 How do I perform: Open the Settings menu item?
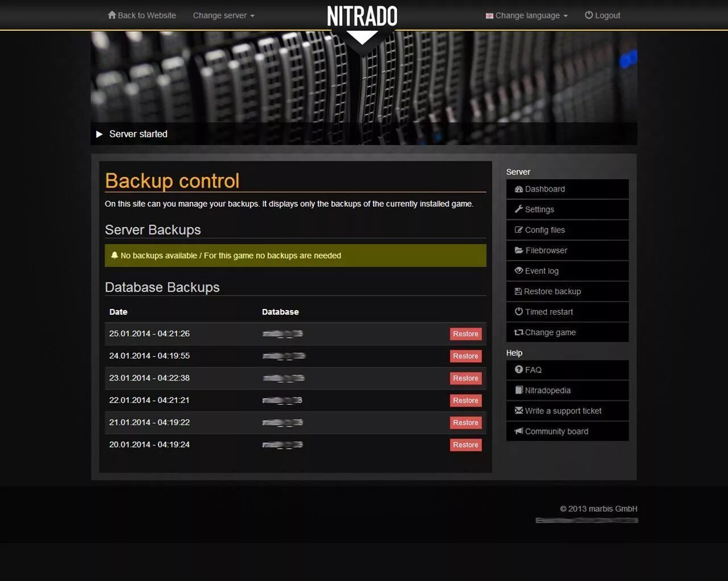(567, 210)
